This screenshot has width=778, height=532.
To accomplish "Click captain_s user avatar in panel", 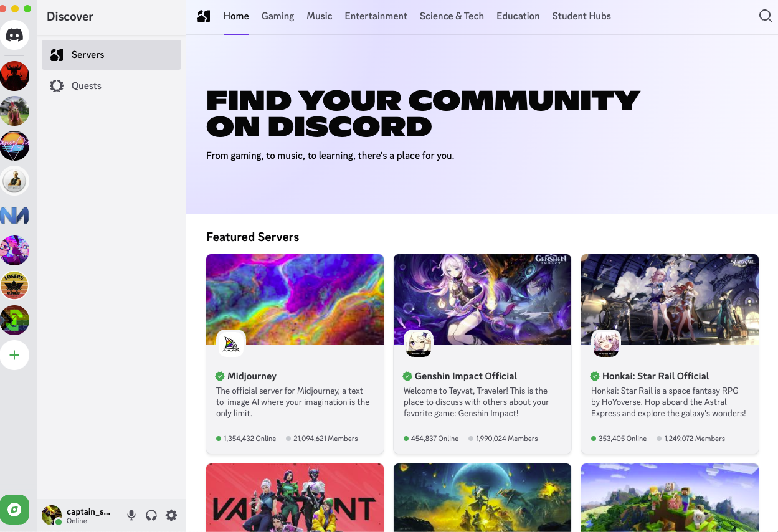I will click(52, 515).
